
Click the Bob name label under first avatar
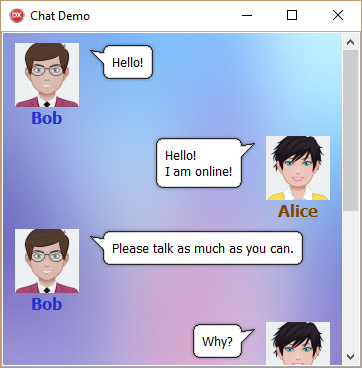pos(47,118)
